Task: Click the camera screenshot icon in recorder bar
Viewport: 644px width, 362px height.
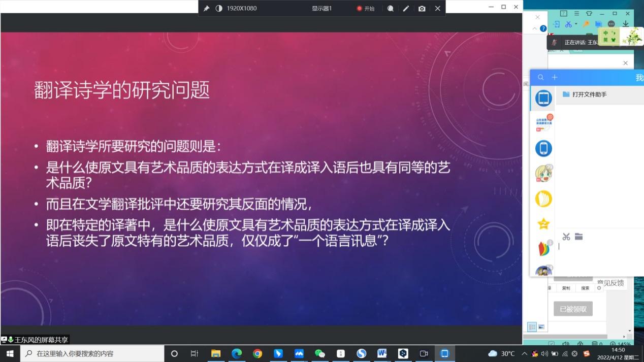Action: 422,8
